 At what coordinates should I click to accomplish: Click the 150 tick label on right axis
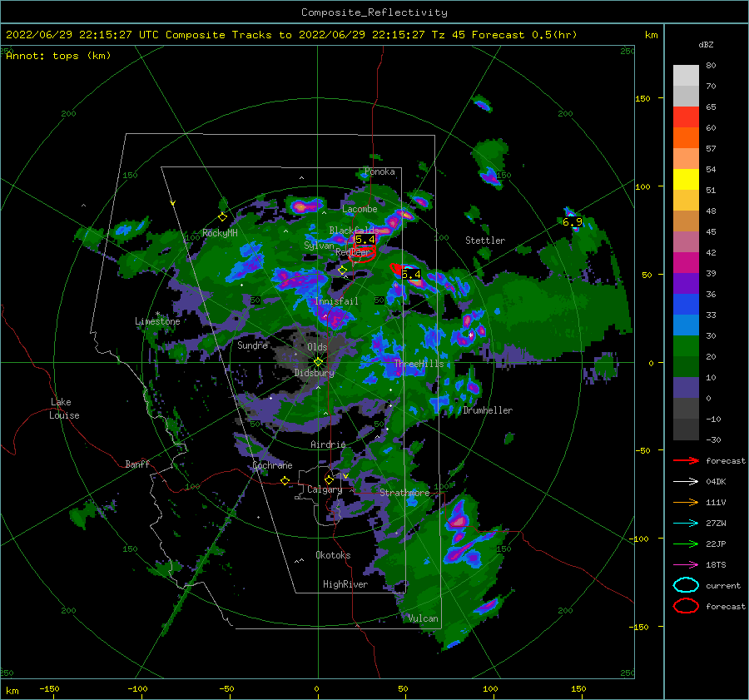[642, 98]
